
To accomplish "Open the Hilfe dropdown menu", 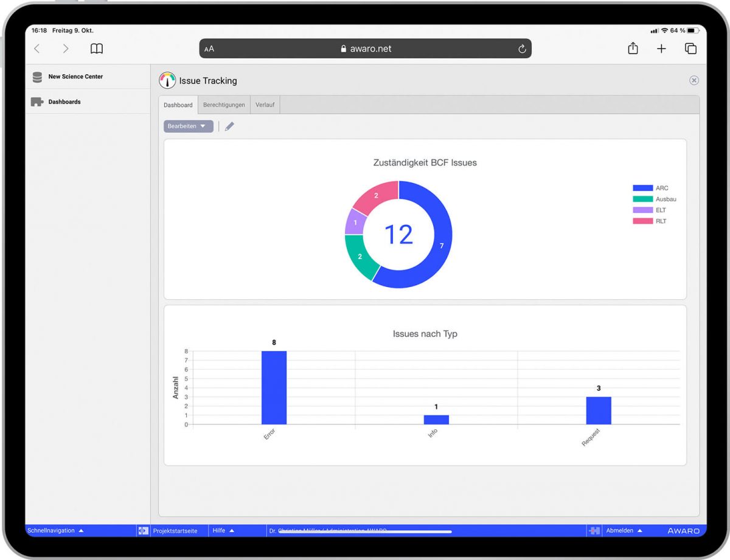I will coord(223,531).
